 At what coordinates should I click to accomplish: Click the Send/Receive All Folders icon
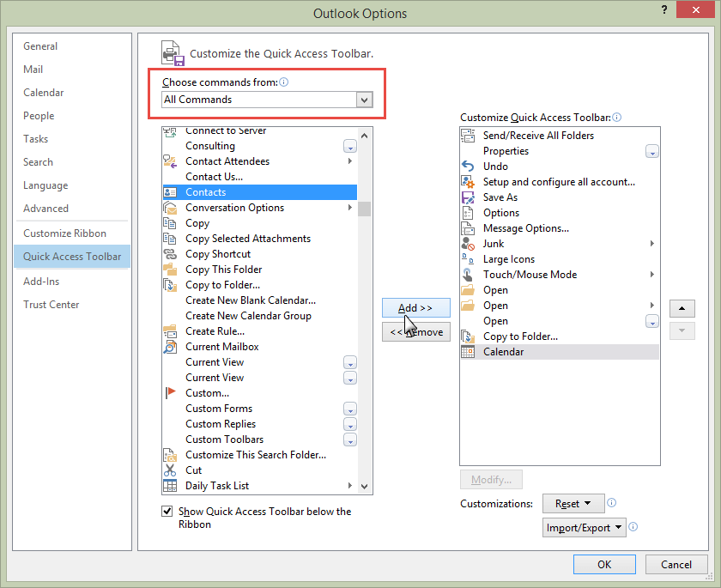(468, 136)
